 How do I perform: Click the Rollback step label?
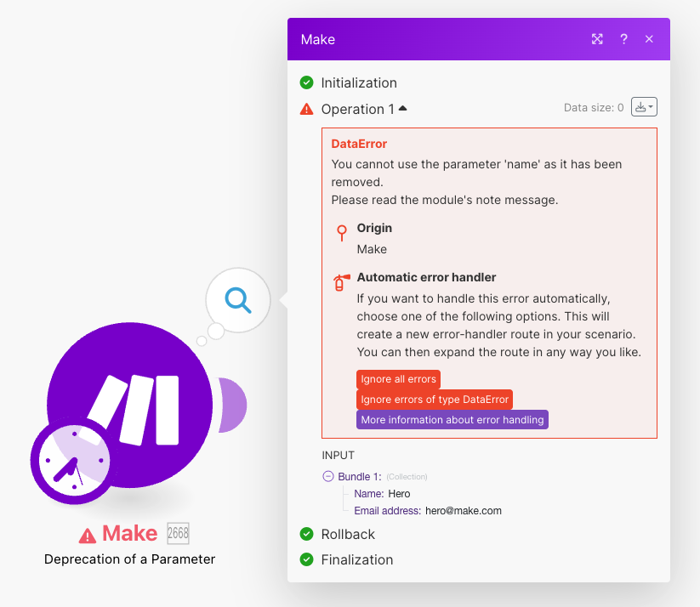click(348, 534)
